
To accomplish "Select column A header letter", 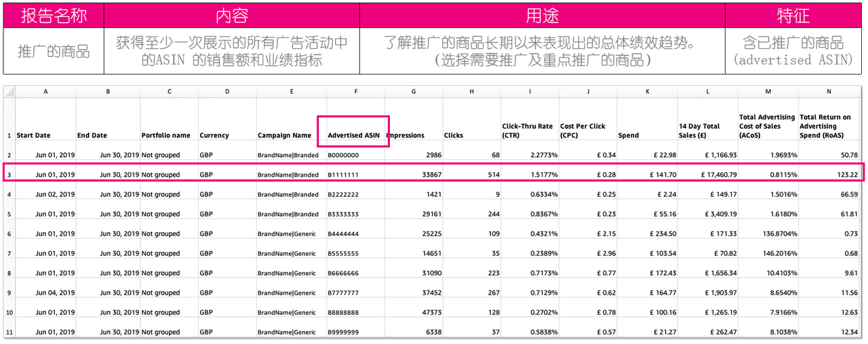I will [45, 91].
